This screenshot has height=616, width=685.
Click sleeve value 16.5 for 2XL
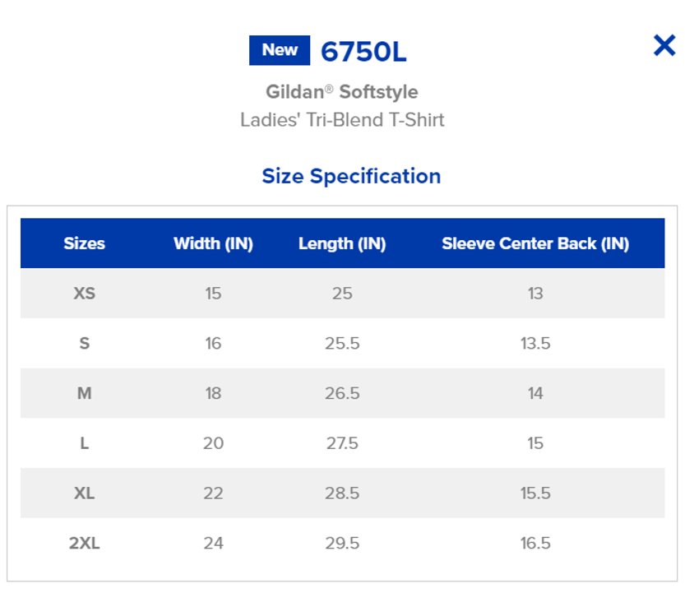(535, 543)
